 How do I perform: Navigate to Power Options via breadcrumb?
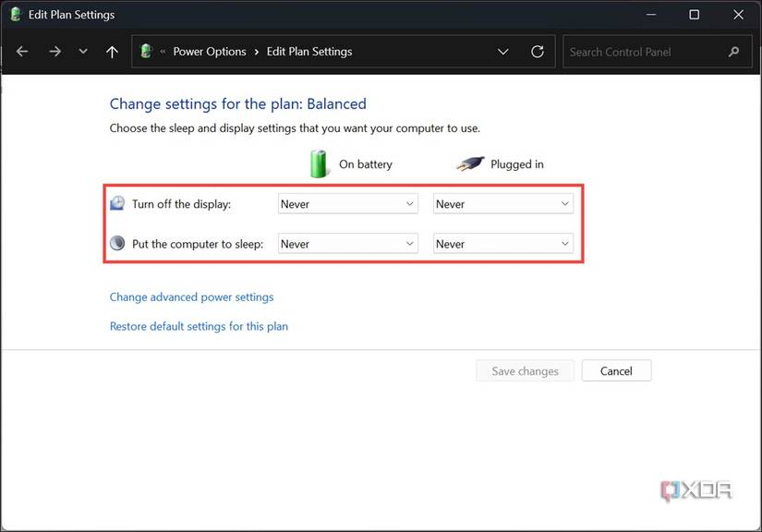210,51
